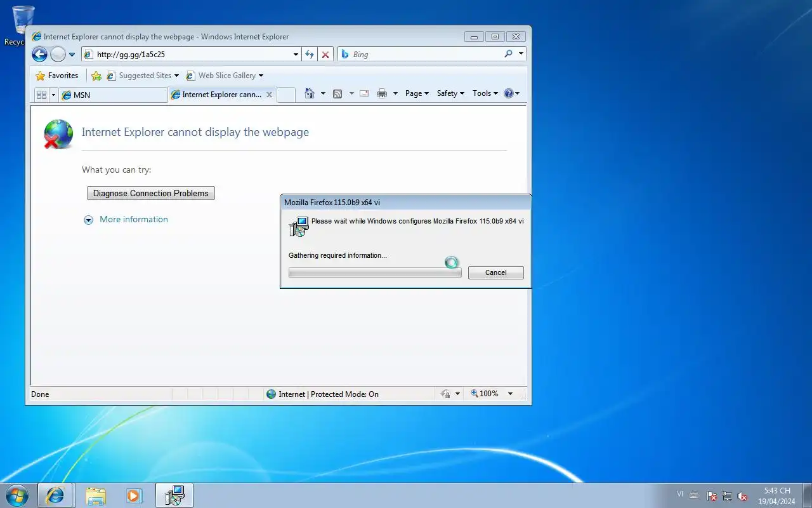Switch to the MSN tab
This screenshot has width=812, height=508.
[x=113, y=95]
